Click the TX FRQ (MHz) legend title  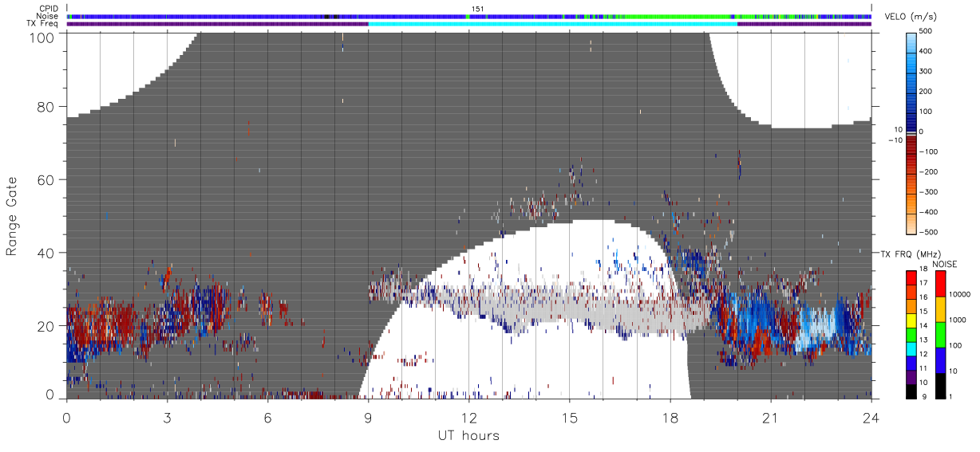(909, 254)
